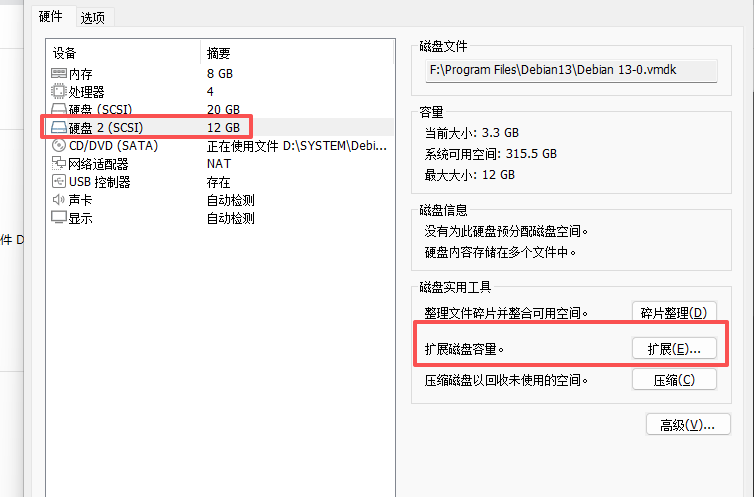The image size is (754, 497).
Task: Click the USB controller (USB 控制器) icon
Action: [x=59, y=182]
